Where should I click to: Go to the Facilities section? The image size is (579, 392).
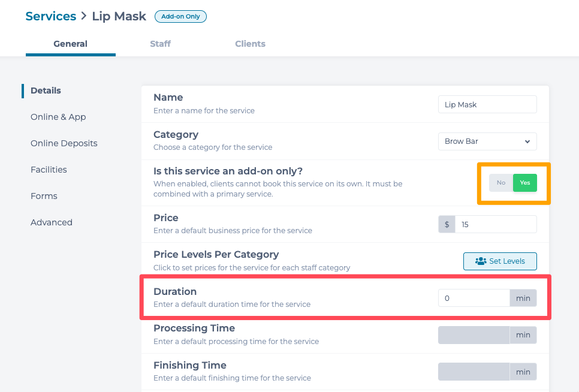49,170
